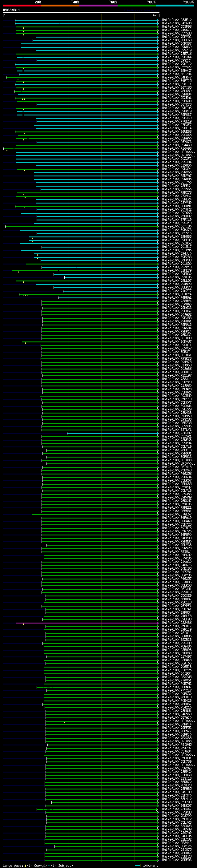The width and height of the screenshot is (197, 868).
Task: Select label UniRef100_P53442
Action: click(177, 843)
